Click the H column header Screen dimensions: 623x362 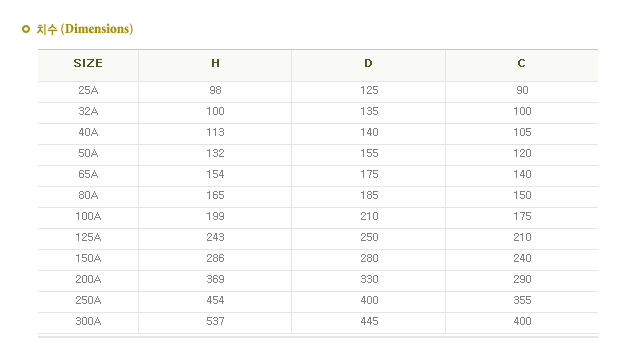point(215,63)
